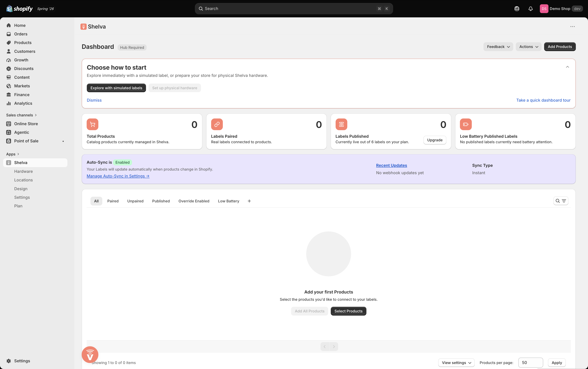Focus the top Search bar
588x369 pixels.
(294, 9)
